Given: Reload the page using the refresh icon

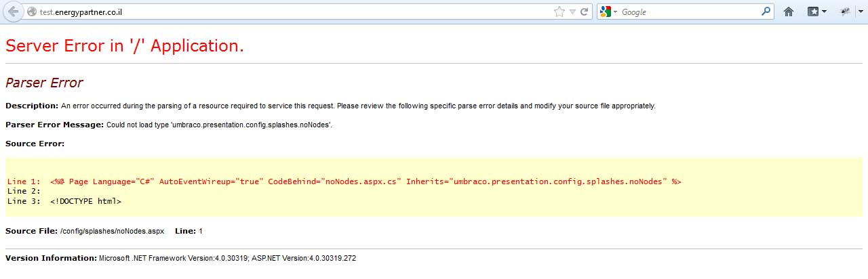Looking at the screenshot, I should [584, 12].
